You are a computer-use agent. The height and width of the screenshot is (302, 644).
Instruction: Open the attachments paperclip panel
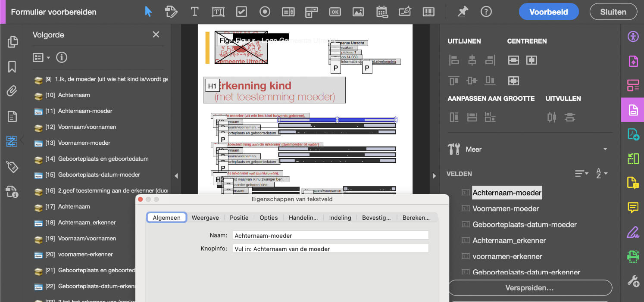click(x=12, y=91)
